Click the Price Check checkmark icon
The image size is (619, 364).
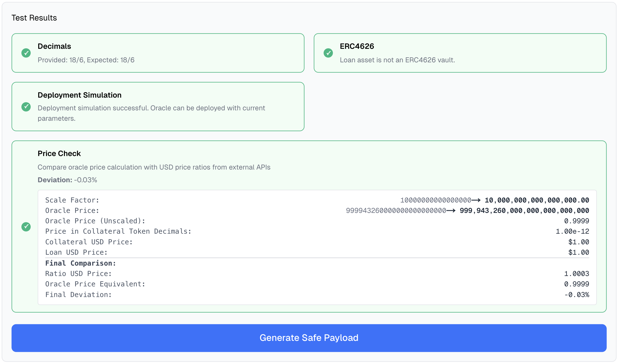point(26,227)
